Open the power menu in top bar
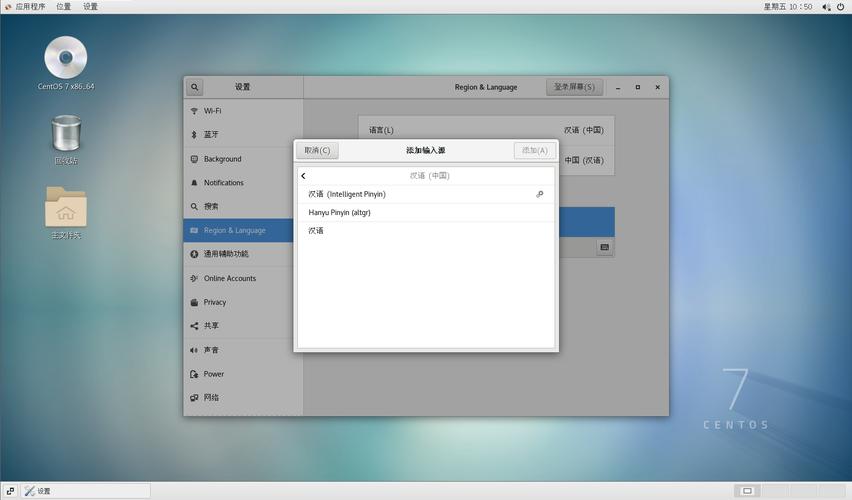Viewport: 852px width, 500px height. 841,7
